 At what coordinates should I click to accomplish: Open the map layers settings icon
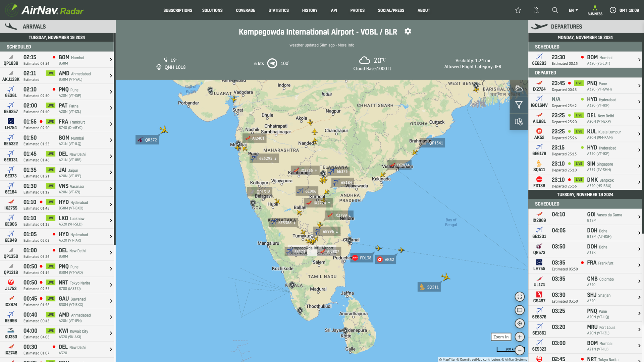pos(519,122)
